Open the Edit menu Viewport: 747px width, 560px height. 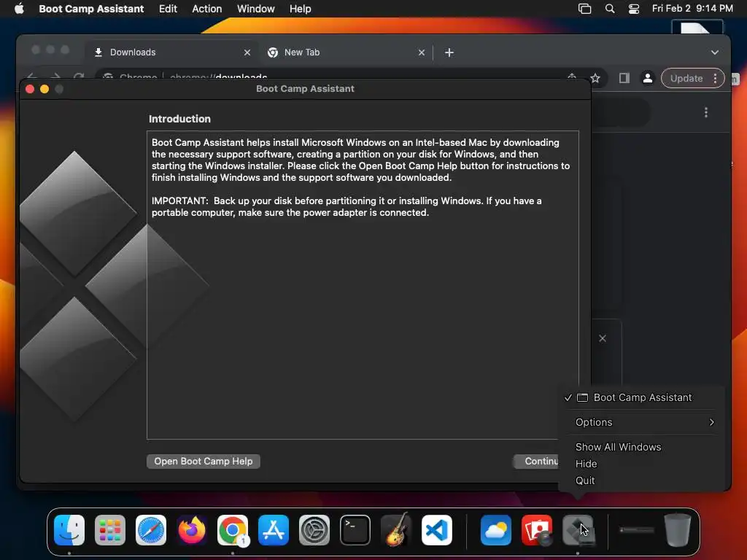(168, 9)
